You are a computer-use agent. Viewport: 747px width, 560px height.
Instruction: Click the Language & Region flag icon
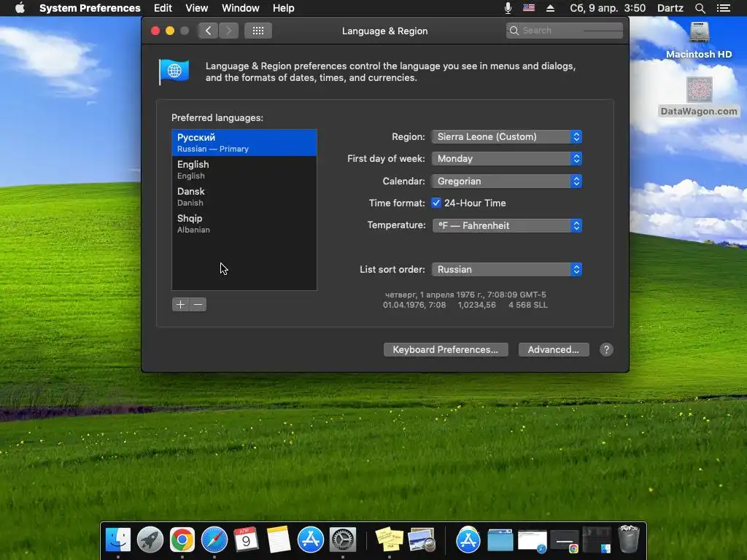tap(174, 72)
